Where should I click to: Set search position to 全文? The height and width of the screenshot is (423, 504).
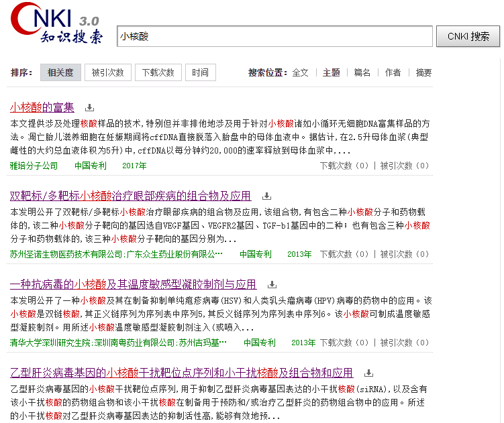pyautogui.click(x=300, y=73)
